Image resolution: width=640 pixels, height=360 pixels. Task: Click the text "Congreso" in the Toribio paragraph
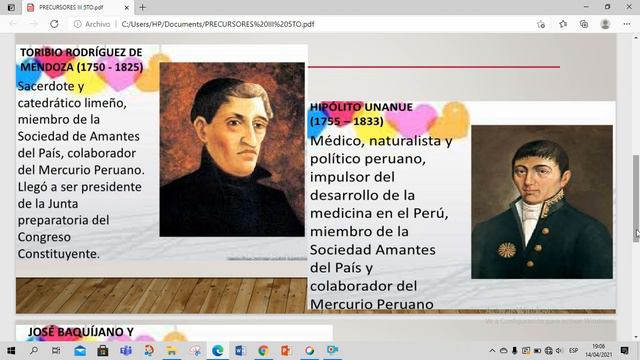[44, 237]
